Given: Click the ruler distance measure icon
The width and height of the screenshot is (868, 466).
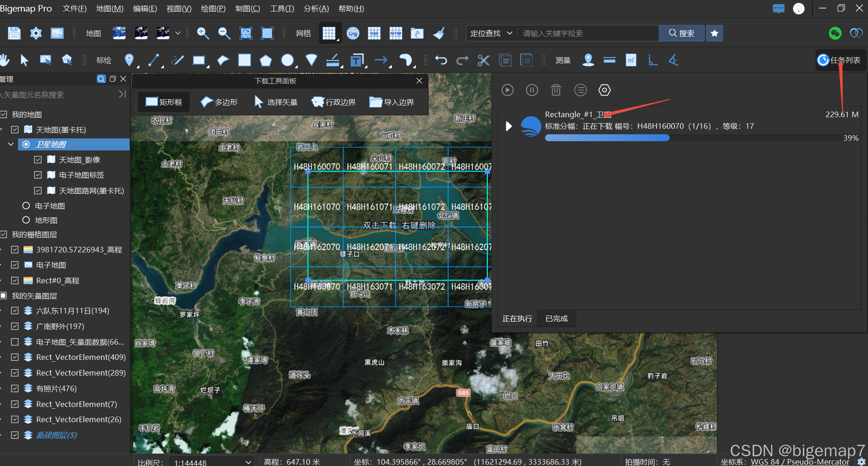Looking at the screenshot, I should point(610,60).
